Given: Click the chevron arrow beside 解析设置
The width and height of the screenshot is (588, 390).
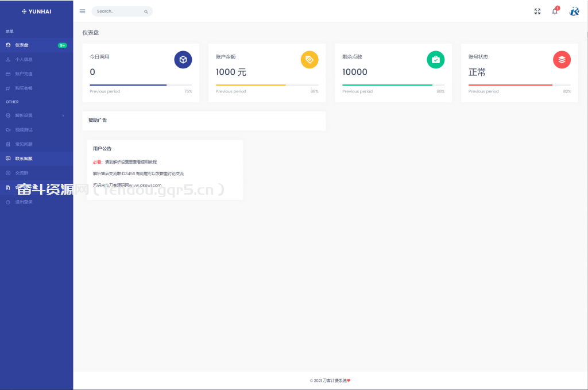Looking at the screenshot, I should click(63, 115).
